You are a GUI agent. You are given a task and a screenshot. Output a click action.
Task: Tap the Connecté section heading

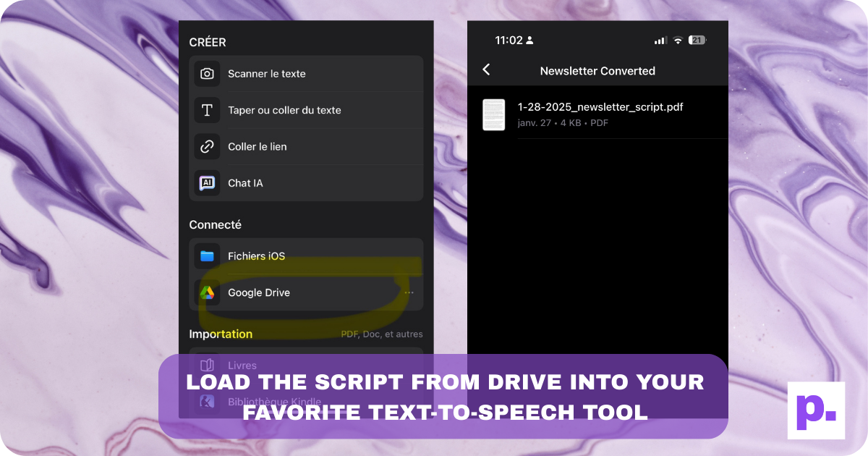click(x=216, y=225)
